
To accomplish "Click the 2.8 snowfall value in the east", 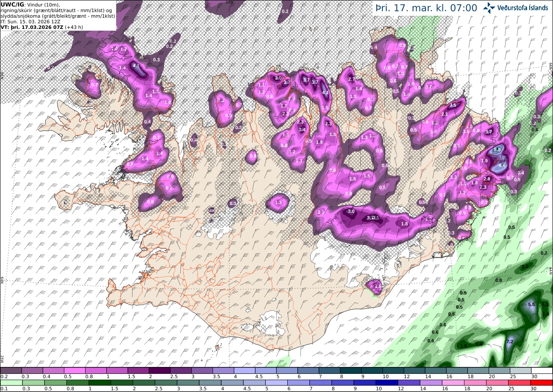I will tap(487, 179).
